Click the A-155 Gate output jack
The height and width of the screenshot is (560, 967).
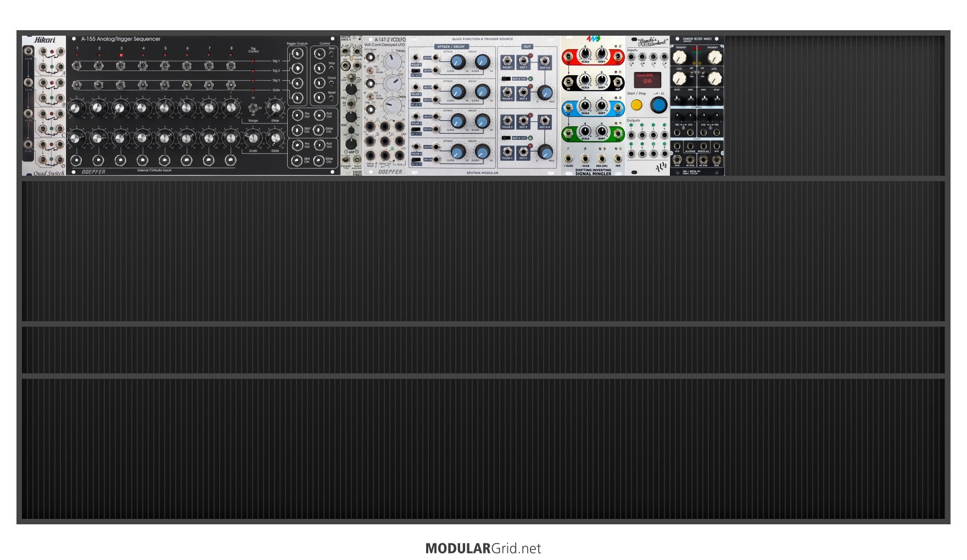pos(297,98)
